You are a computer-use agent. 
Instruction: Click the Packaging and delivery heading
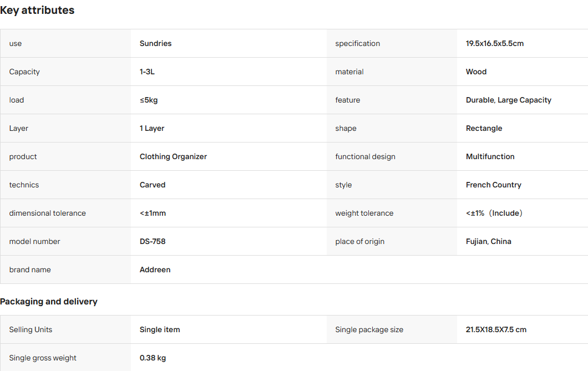click(49, 302)
